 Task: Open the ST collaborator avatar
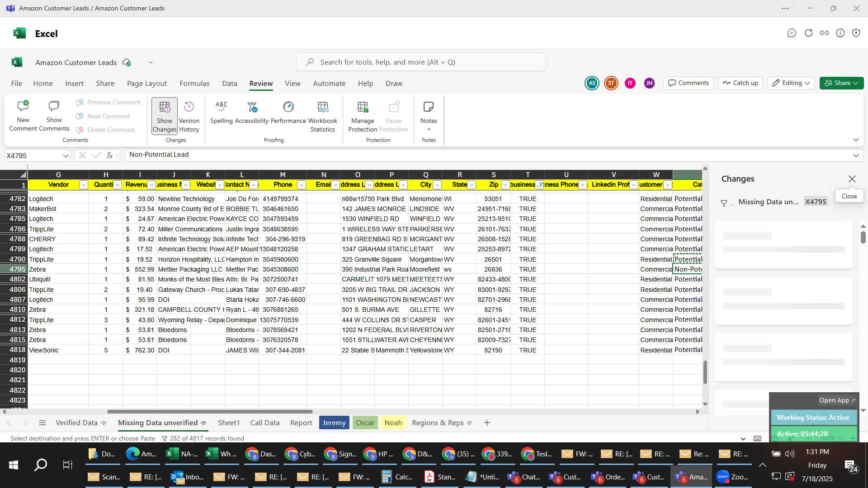point(611,83)
